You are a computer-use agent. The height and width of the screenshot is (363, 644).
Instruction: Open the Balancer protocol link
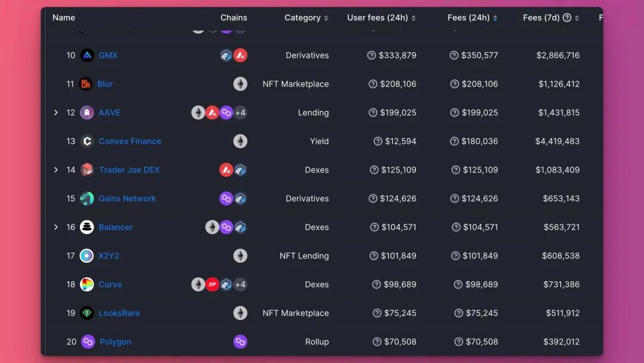coord(116,227)
